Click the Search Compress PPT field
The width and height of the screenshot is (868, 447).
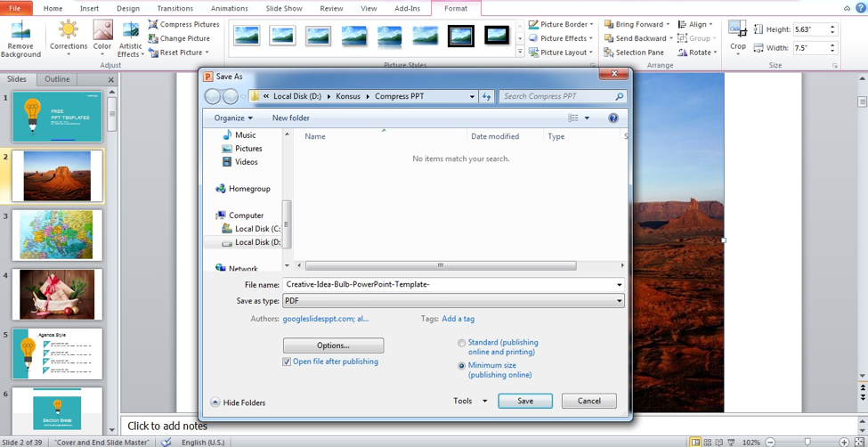pyautogui.click(x=563, y=96)
